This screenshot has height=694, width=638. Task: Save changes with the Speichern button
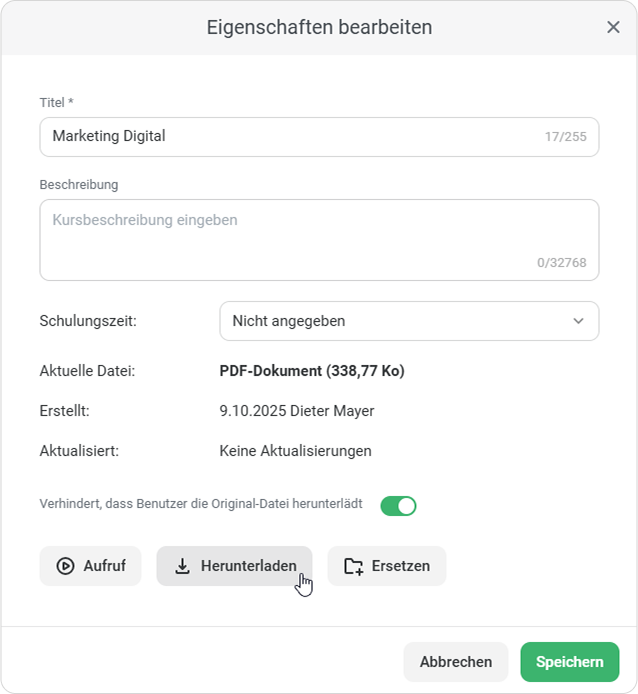569,662
